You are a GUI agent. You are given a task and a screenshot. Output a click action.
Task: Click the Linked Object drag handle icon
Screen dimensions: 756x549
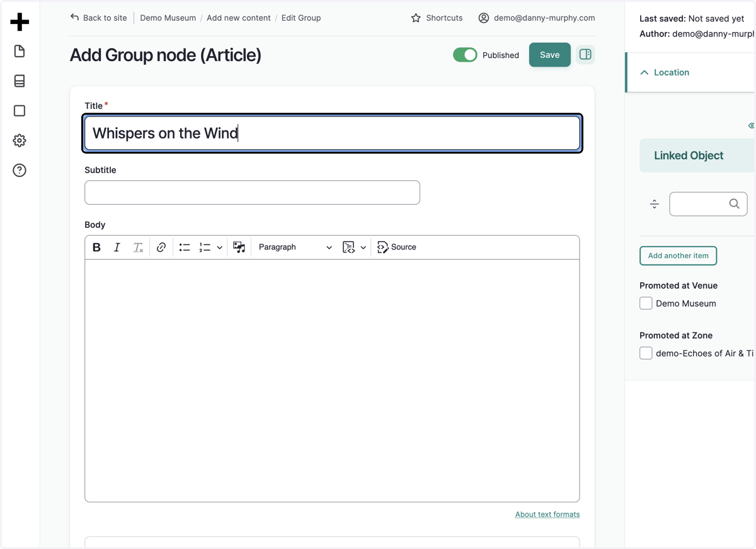(x=655, y=204)
